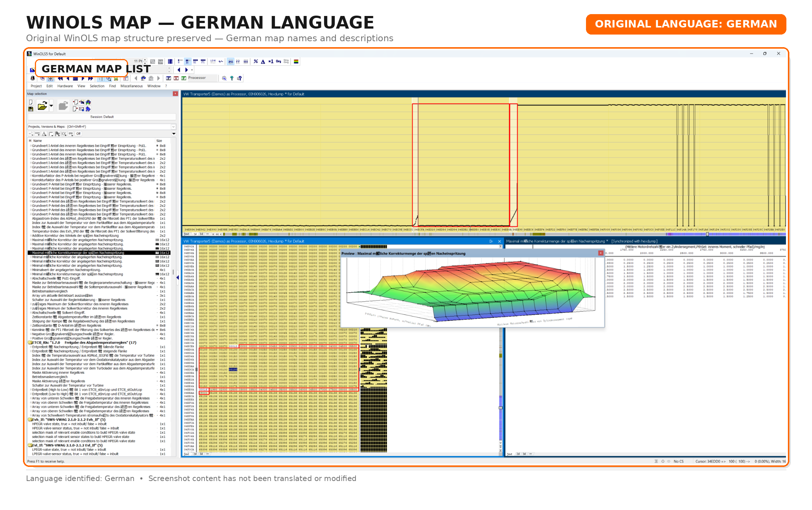Click the blue puzzle piece plugin icon

click(x=88, y=109)
